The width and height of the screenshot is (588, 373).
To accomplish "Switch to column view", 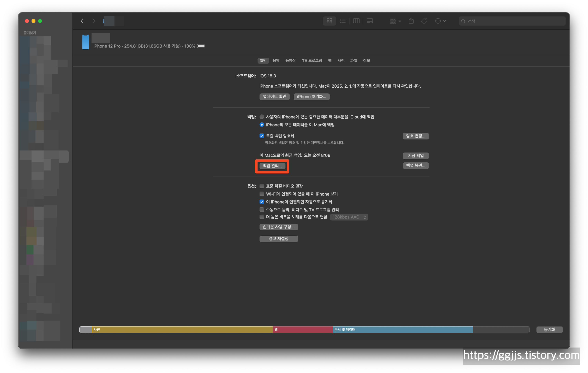I will click(356, 21).
